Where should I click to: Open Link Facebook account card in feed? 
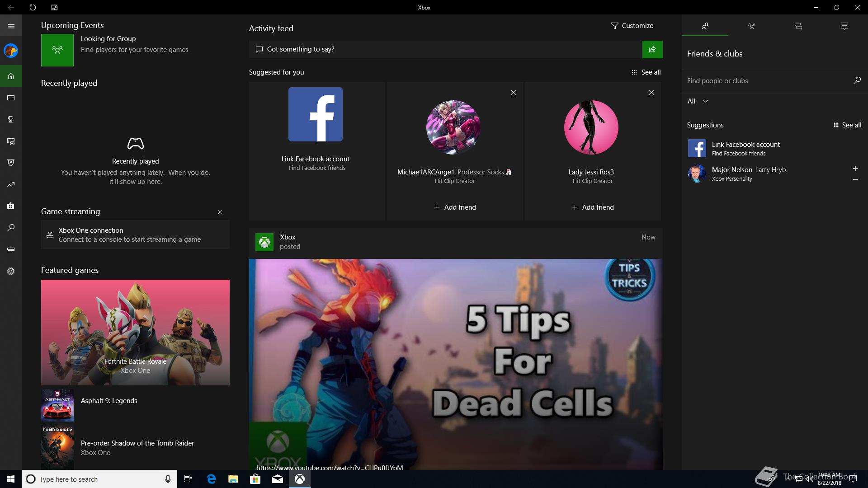point(317,151)
